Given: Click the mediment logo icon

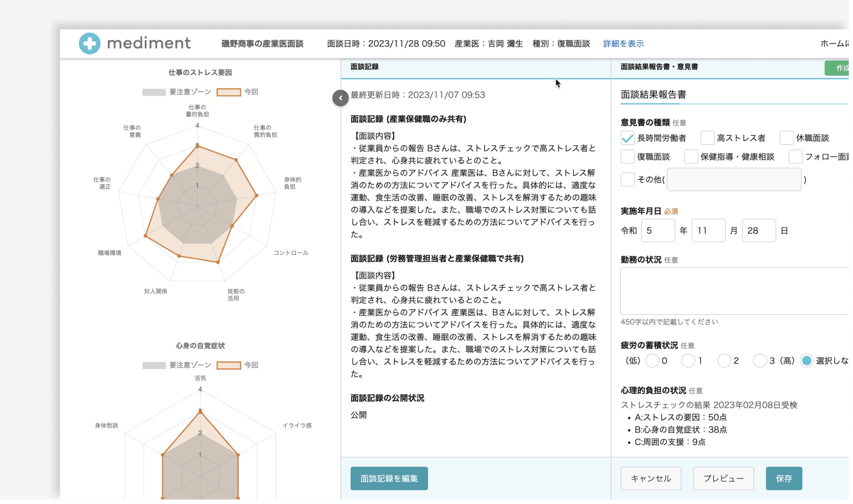Looking at the screenshot, I should point(90,44).
